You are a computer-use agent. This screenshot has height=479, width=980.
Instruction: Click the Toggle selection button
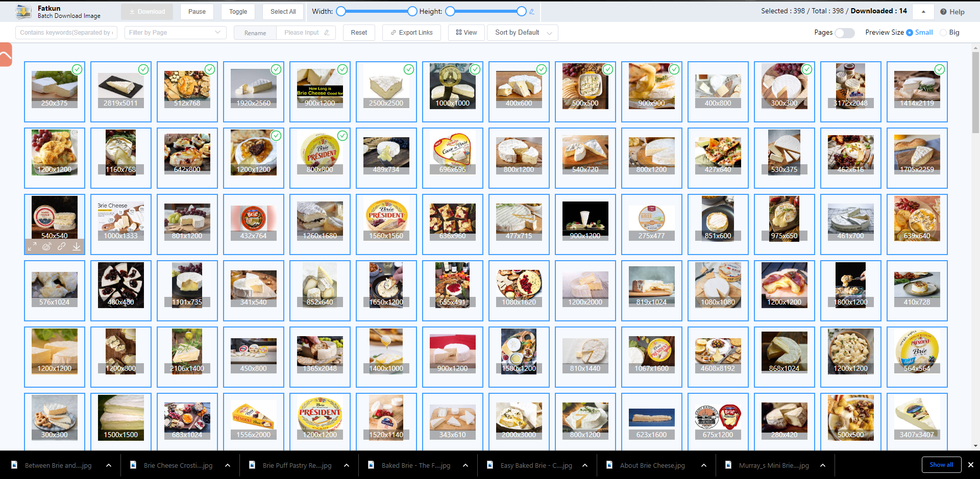point(238,11)
